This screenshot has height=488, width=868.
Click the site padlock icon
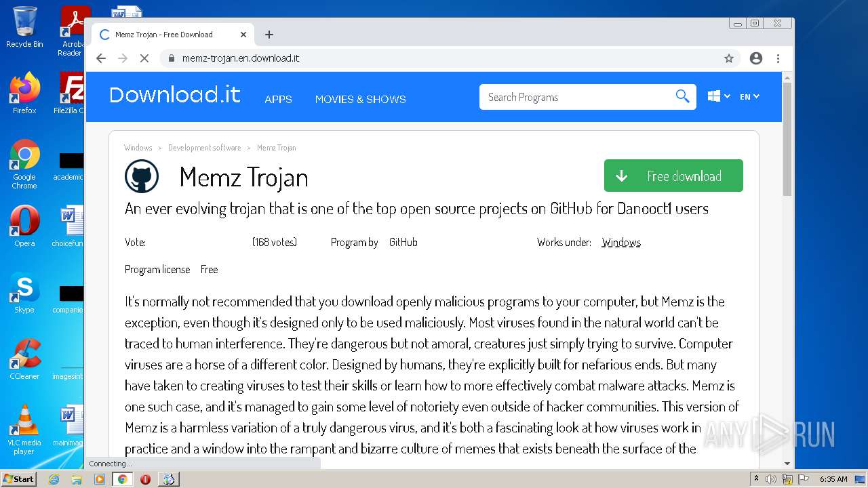click(172, 58)
